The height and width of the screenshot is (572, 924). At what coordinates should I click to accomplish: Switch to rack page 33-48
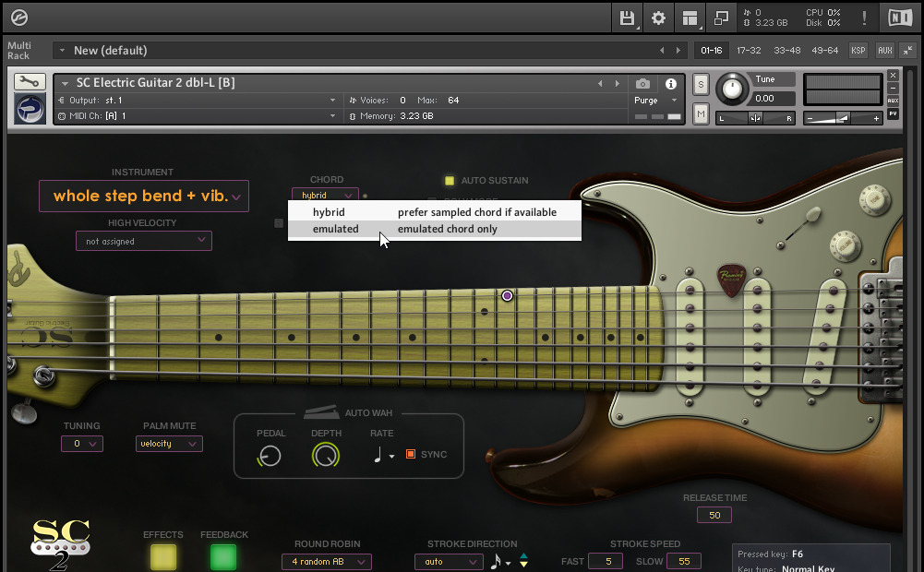787,51
